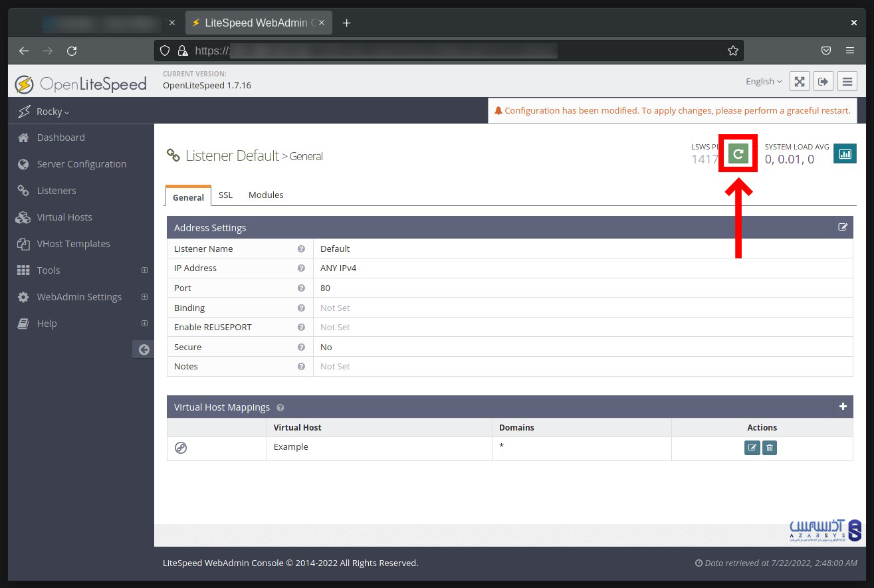The height and width of the screenshot is (588, 874).
Task: Open the real-time stats chart icon
Action: tap(845, 153)
